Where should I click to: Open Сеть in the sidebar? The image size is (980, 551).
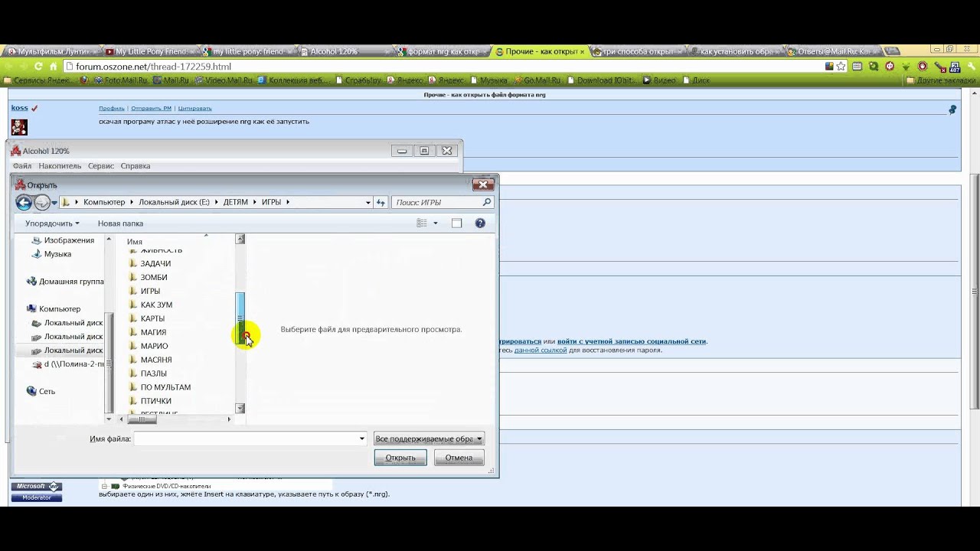41,392
